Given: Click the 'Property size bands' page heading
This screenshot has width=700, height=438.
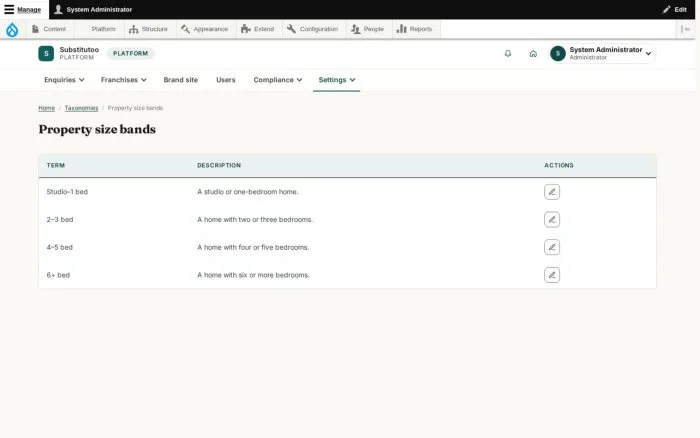Looking at the screenshot, I should click(x=97, y=129).
